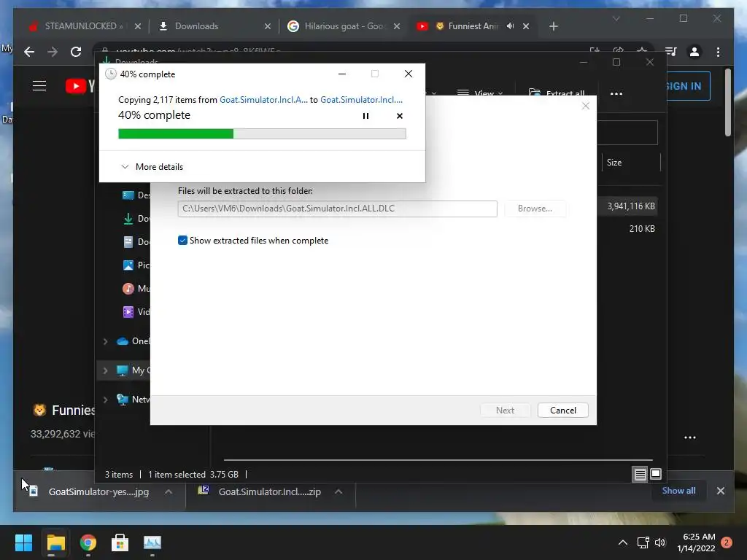The width and height of the screenshot is (747, 560).
Task: Open options arrow for Goat.Simulator zip download
Action: point(338,492)
